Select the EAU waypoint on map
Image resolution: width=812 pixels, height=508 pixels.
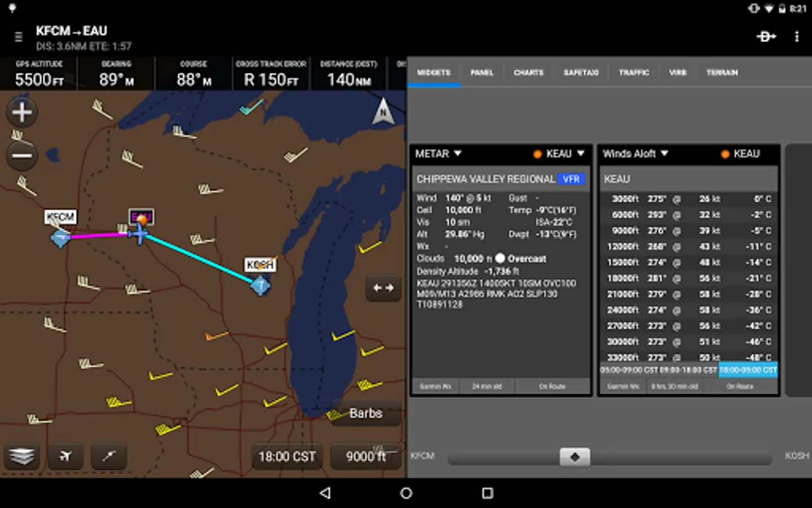(x=141, y=217)
